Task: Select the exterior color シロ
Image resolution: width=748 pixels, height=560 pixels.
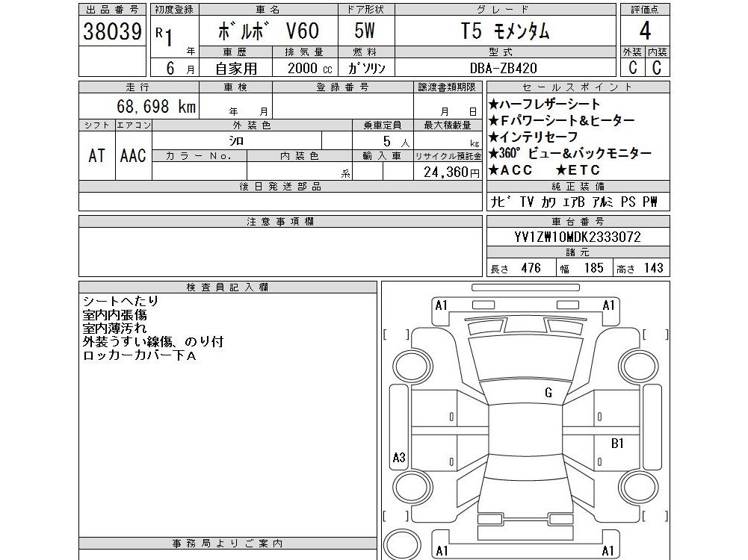Action: click(236, 140)
